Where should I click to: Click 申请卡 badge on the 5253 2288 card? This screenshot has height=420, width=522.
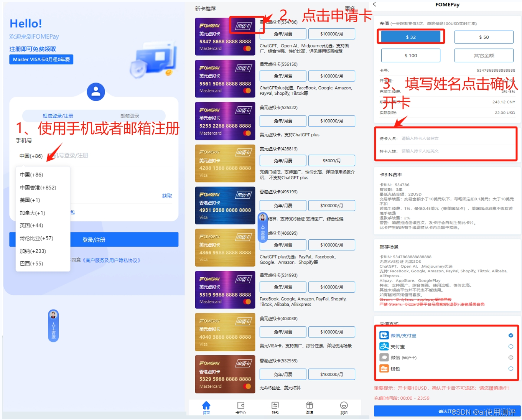tap(244, 110)
